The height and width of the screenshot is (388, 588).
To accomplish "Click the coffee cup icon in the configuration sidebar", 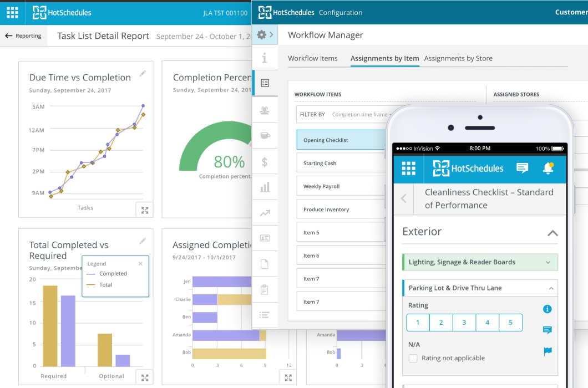I will tap(265, 135).
